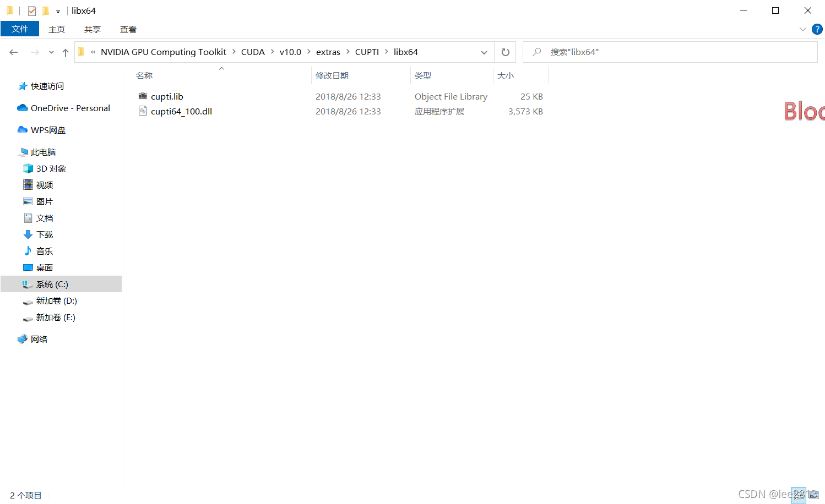825x504 pixels.
Task: Select the cupti.lib file
Action: tap(167, 96)
